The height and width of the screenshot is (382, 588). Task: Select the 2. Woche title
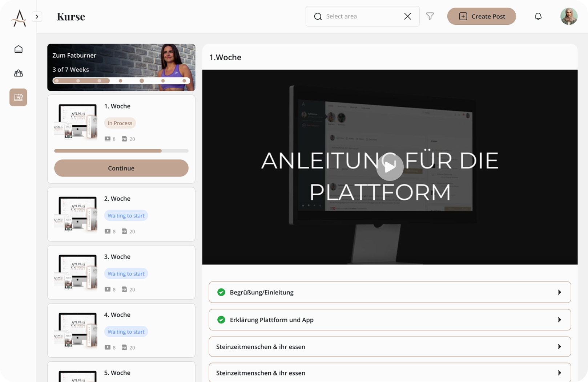(117, 199)
